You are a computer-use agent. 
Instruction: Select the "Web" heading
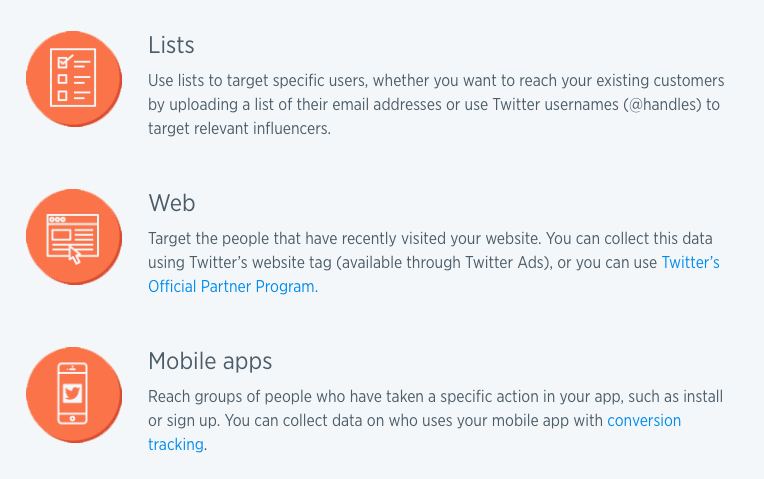172,203
